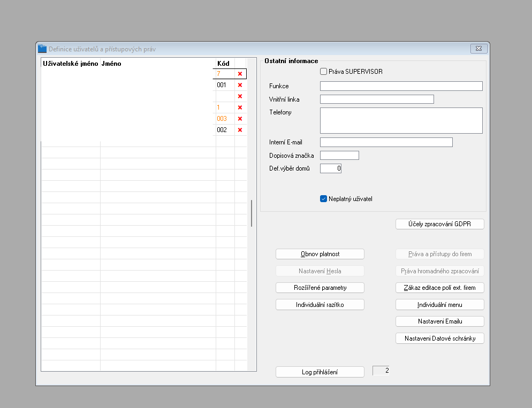Select the orange cell with code 1

pyautogui.click(x=225, y=107)
